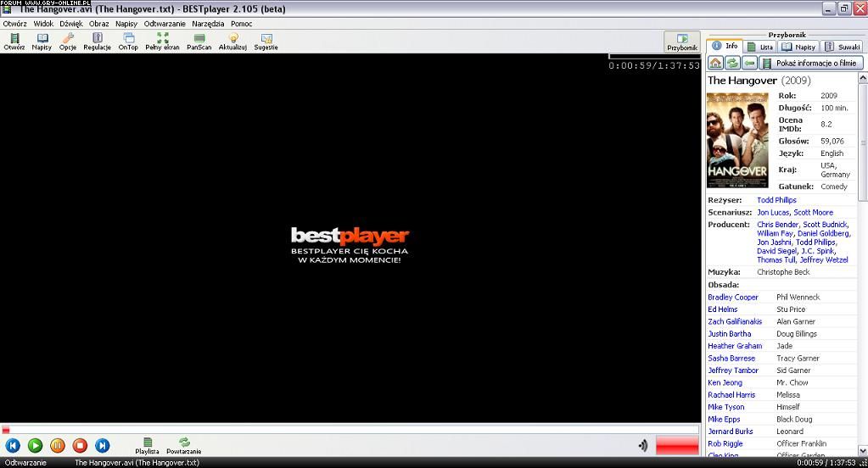This screenshot has height=468, width=868.
Task: Switch to the Suwaki tab
Action: [843, 47]
